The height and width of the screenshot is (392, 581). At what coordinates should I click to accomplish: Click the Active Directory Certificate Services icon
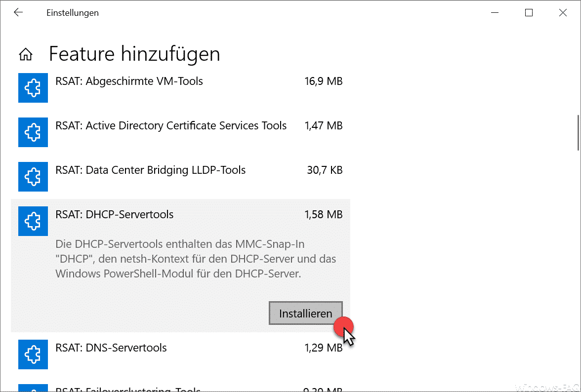33,132
